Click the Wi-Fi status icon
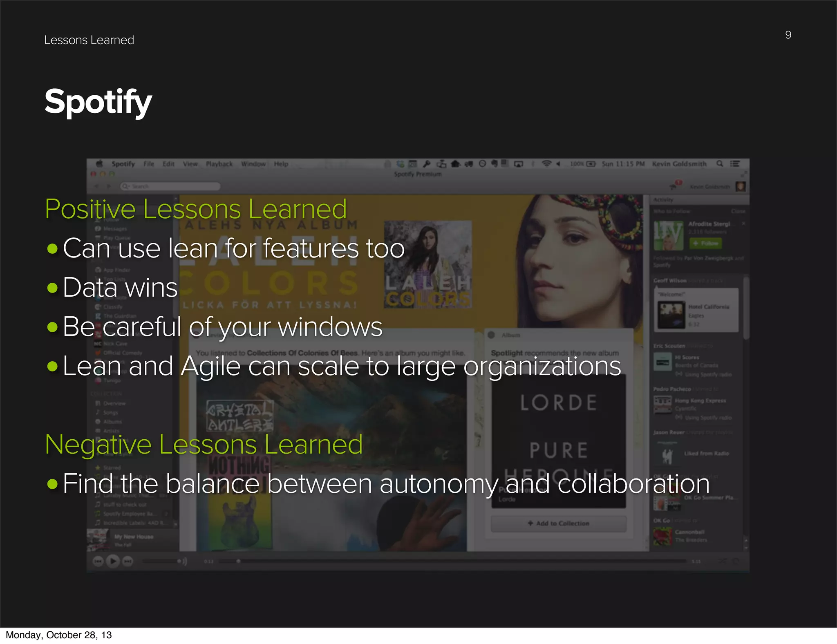Image resolution: width=837 pixels, height=644 pixels. coord(546,164)
